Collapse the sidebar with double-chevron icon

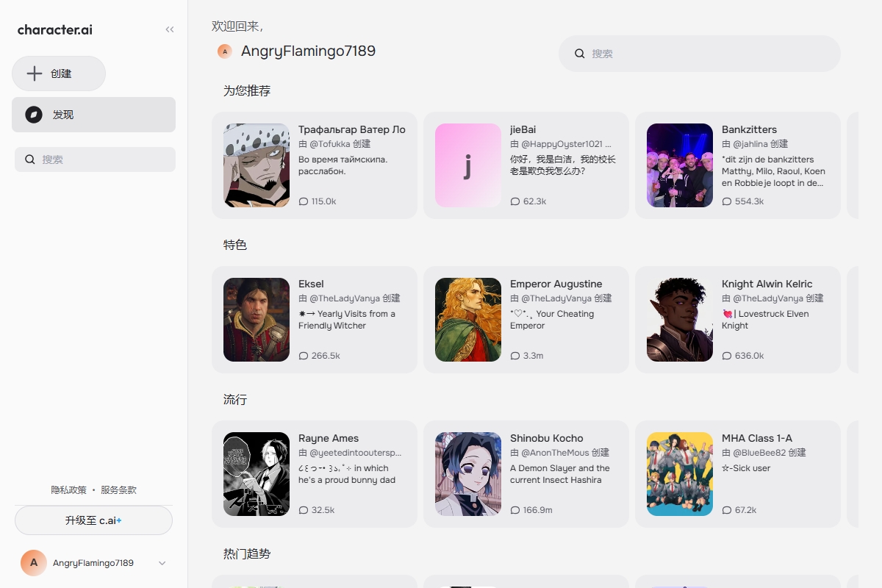coord(170,30)
